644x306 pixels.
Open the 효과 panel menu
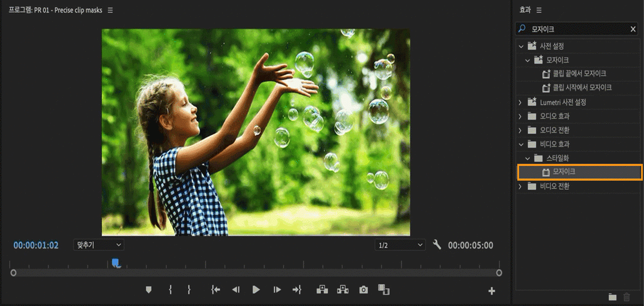coord(539,10)
